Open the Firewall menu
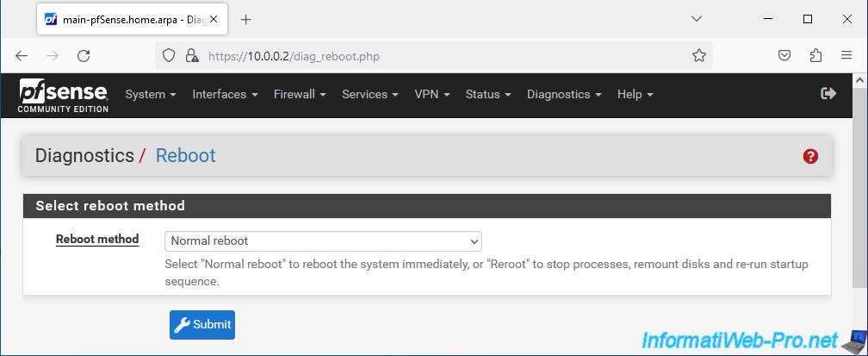The image size is (868, 356). (300, 94)
